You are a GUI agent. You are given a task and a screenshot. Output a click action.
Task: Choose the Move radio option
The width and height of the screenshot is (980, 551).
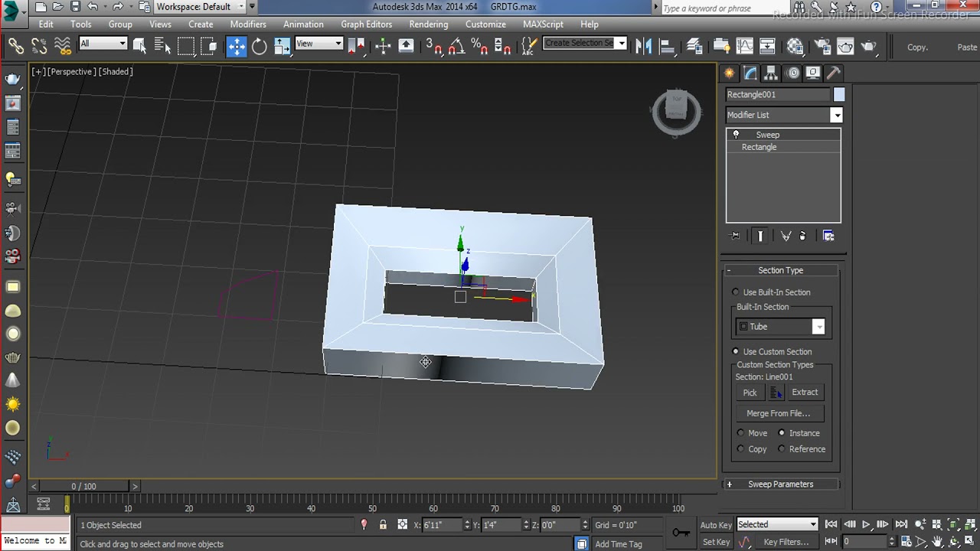(x=740, y=433)
